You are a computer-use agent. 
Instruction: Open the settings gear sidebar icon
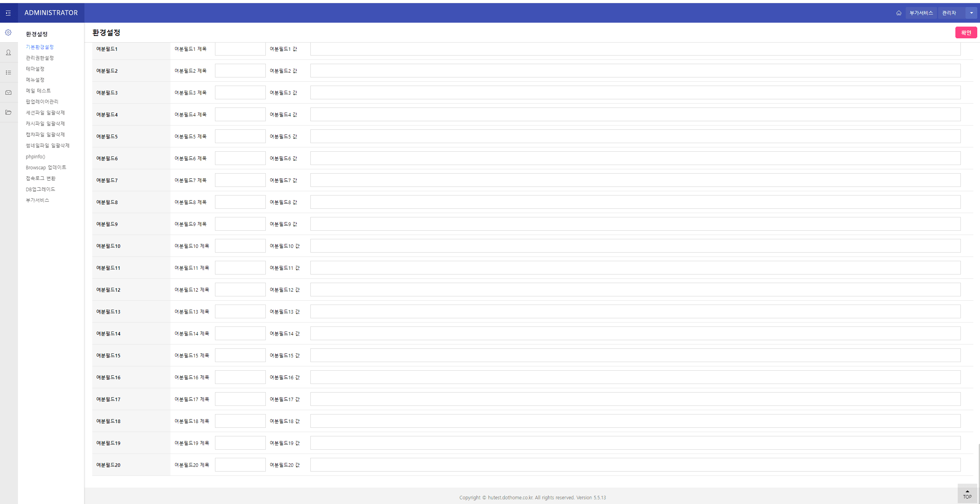pos(8,32)
